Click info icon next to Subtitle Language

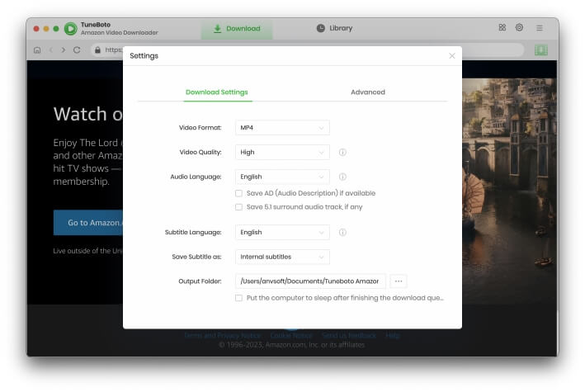pyautogui.click(x=342, y=232)
